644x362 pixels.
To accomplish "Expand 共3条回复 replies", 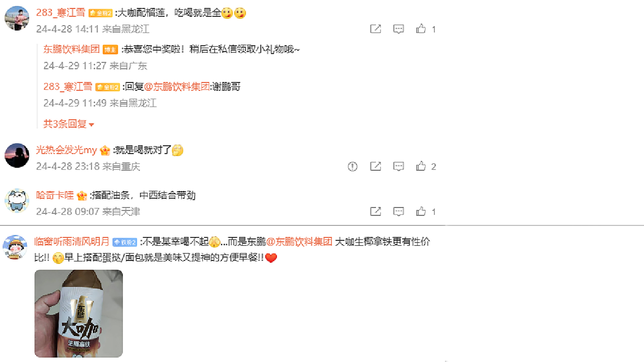I will pyautogui.click(x=68, y=124).
